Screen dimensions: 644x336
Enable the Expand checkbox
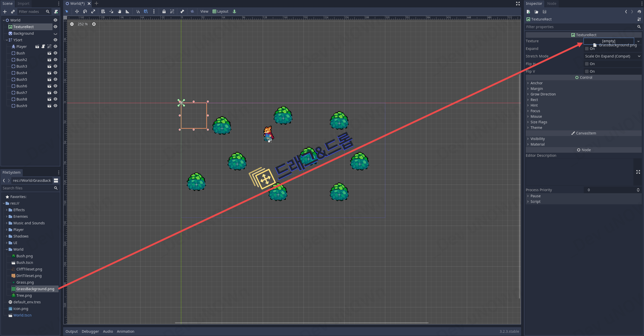[587, 49]
